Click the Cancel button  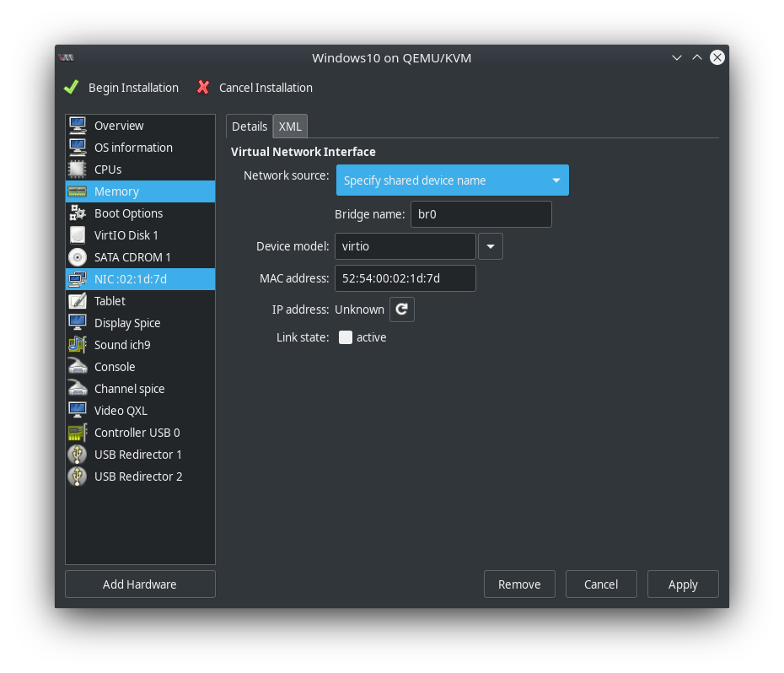click(601, 584)
